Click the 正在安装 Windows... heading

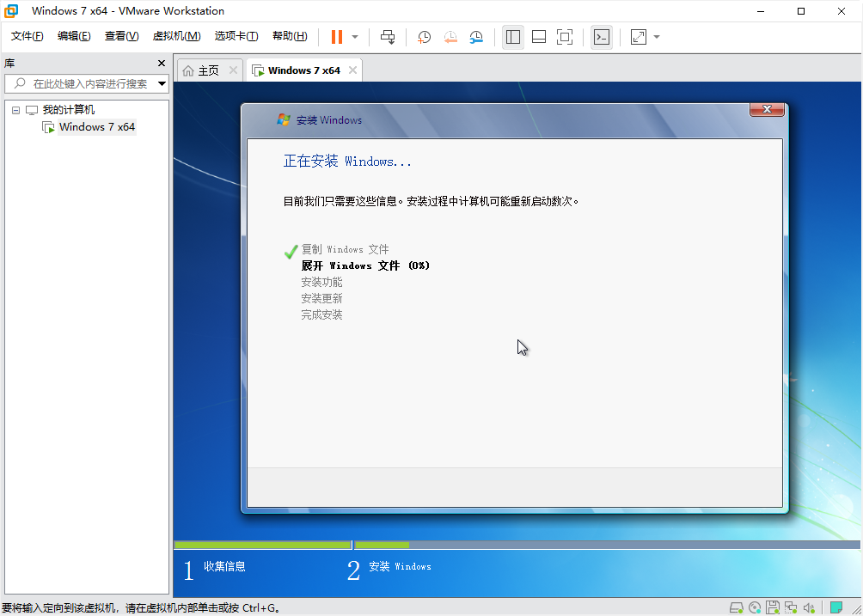(347, 162)
